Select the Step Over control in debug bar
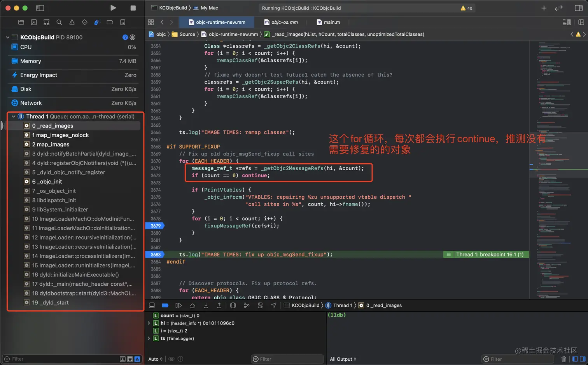The image size is (588, 365). 192,306
